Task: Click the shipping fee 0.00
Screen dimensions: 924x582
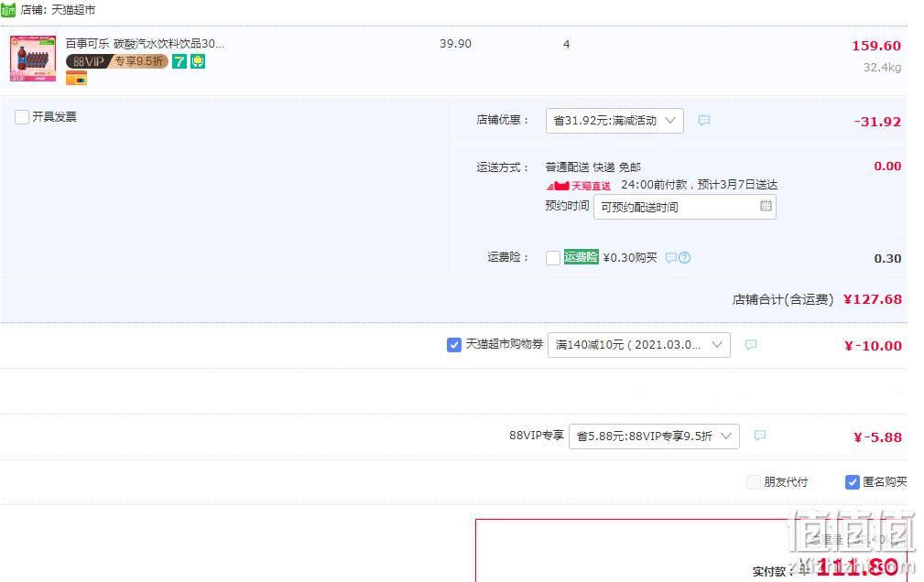Action: [x=887, y=167]
